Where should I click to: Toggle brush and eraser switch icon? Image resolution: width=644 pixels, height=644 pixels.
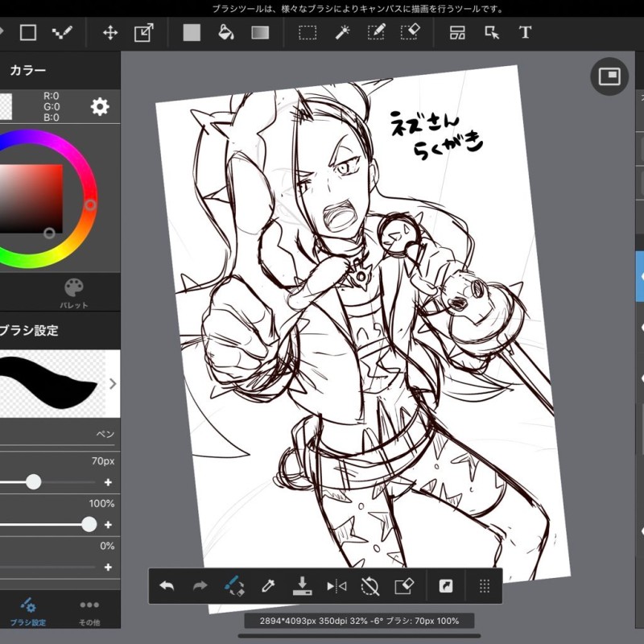(234, 586)
